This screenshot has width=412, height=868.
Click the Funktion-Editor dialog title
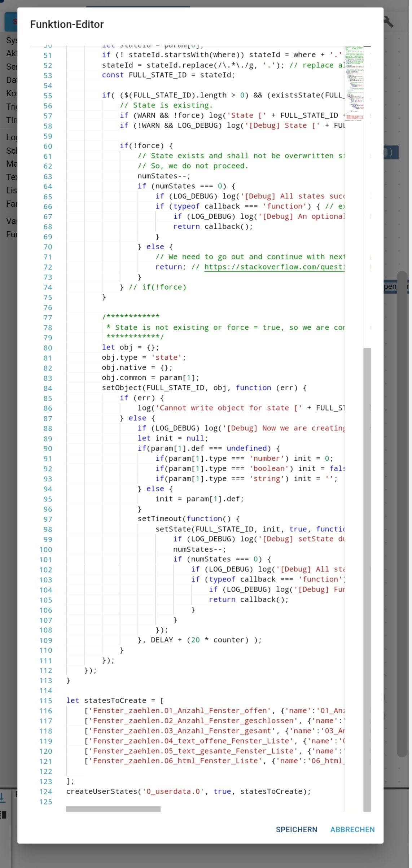(x=67, y=24)
